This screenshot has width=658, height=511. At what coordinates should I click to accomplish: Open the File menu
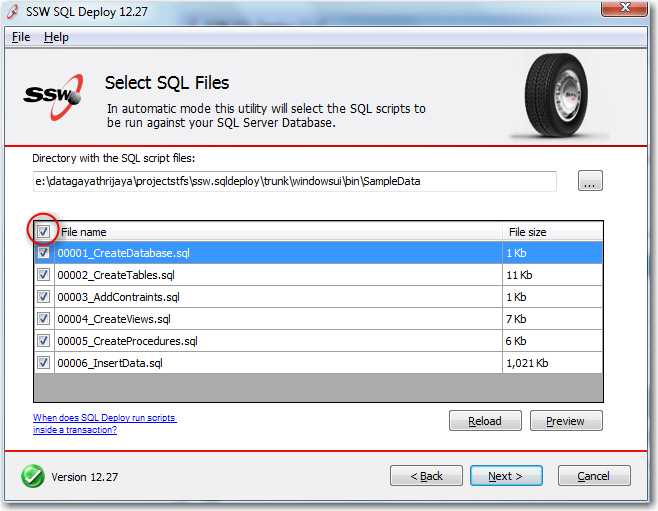(x=21, y=37)
